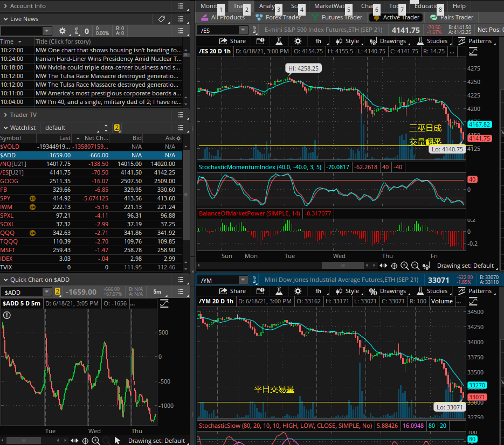Click the watchlist vertical scrollbar
The width and height of the screenshot is (504, 445).
point(186,195)
